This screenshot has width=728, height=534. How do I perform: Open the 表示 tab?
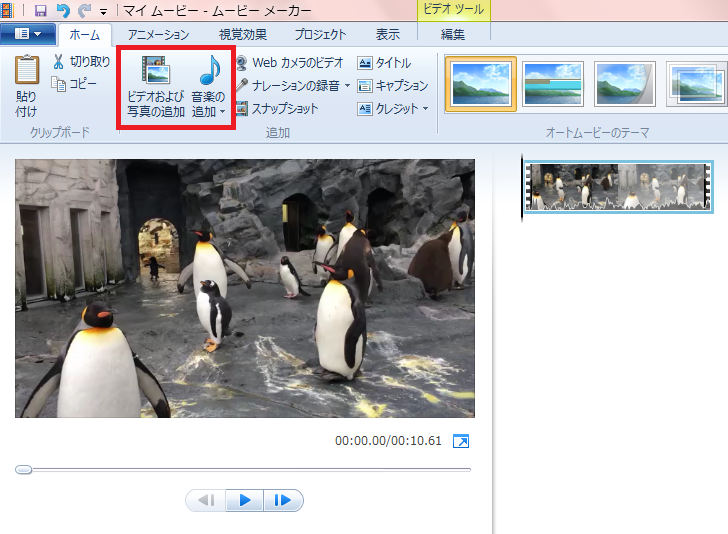coord(387,34)
